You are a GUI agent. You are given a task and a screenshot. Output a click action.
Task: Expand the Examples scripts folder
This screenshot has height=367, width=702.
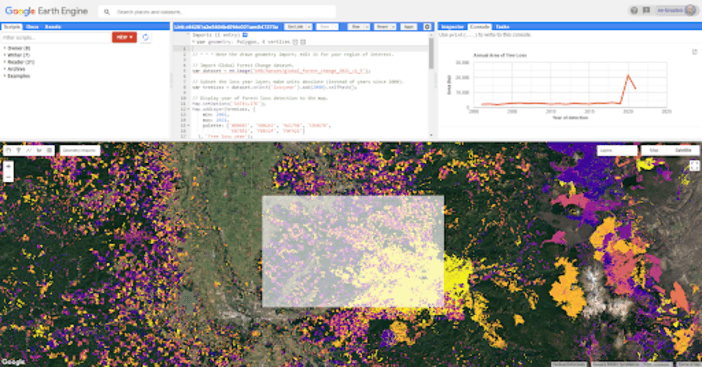(x=5, y=76)
